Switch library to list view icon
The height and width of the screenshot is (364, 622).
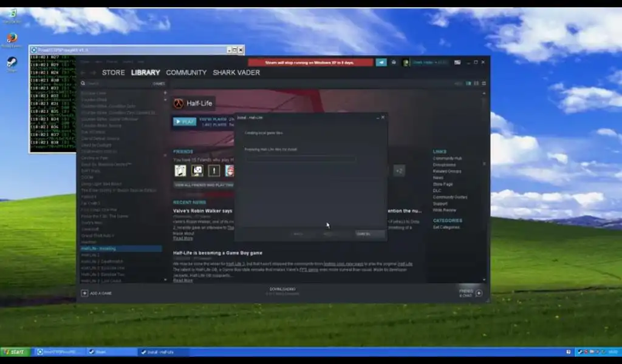[x=476, y=84]
